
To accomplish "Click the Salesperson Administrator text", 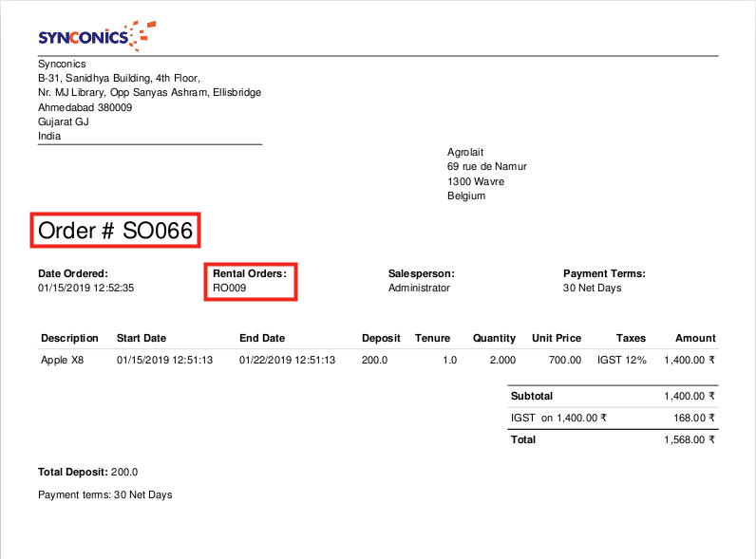I will [x=419, y=288].
